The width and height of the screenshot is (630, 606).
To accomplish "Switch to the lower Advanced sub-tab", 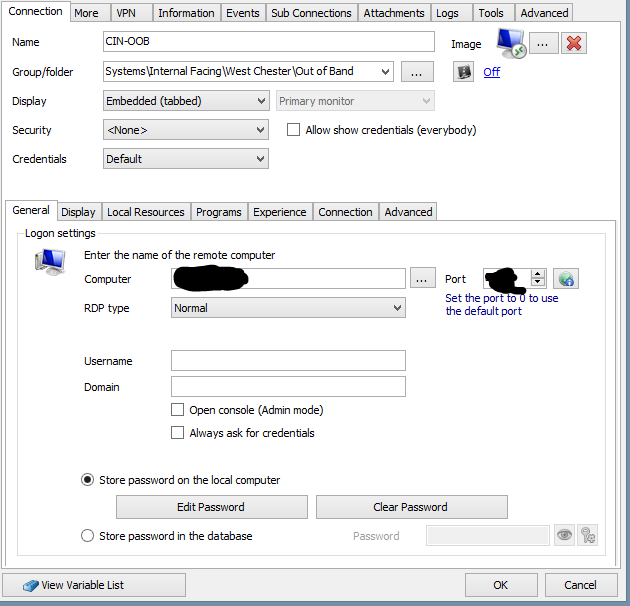I will pos(408,212).
